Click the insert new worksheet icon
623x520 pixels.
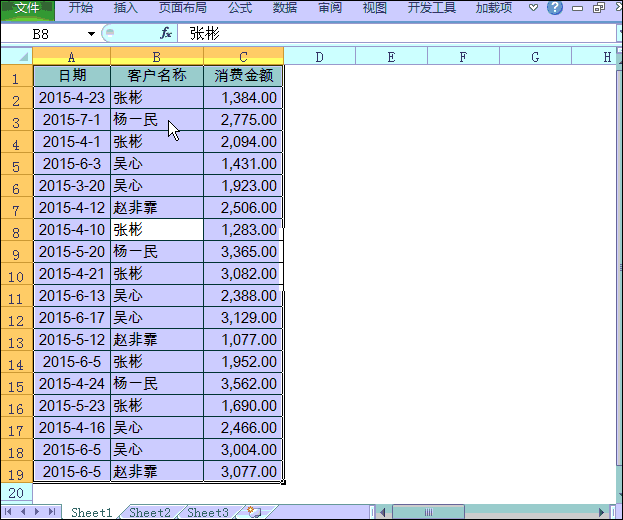pyautogui.click(x=254, y=512)
